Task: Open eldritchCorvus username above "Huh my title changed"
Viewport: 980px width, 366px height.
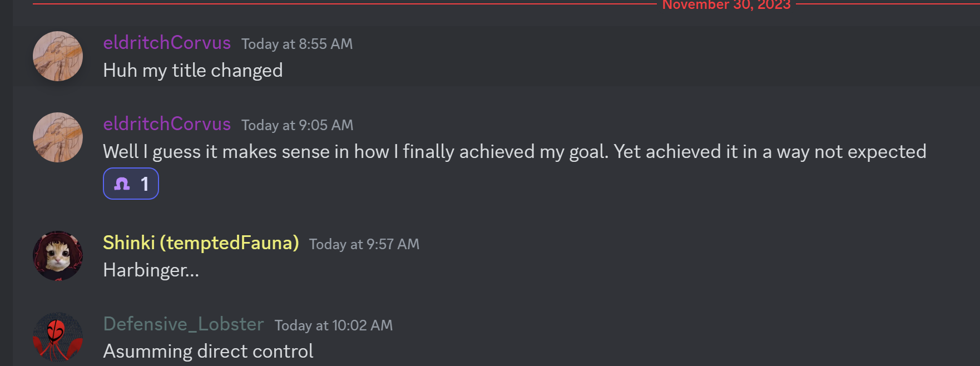Action: pyautogui.click(x=167, y=43)
